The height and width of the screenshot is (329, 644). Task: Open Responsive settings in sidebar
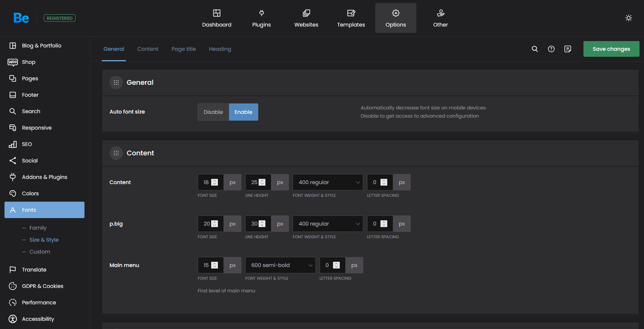click(x=44, y=128)
